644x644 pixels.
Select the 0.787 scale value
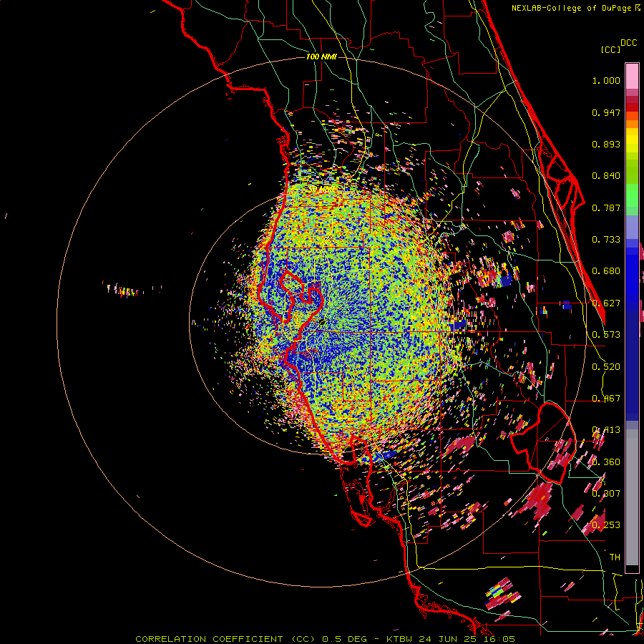(606, 208)
